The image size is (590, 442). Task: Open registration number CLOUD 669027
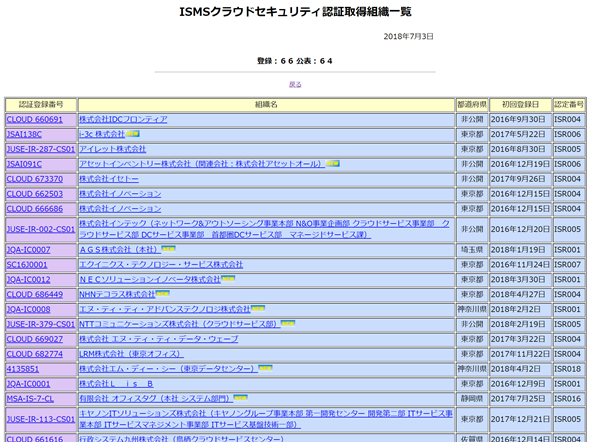click(x=35, y=339)
